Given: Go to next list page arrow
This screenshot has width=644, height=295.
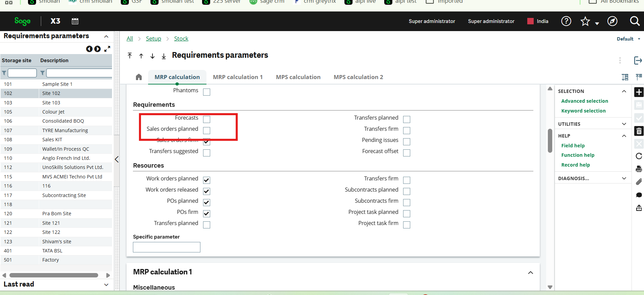Looking at the screenshot, I should tap(97, 49).
